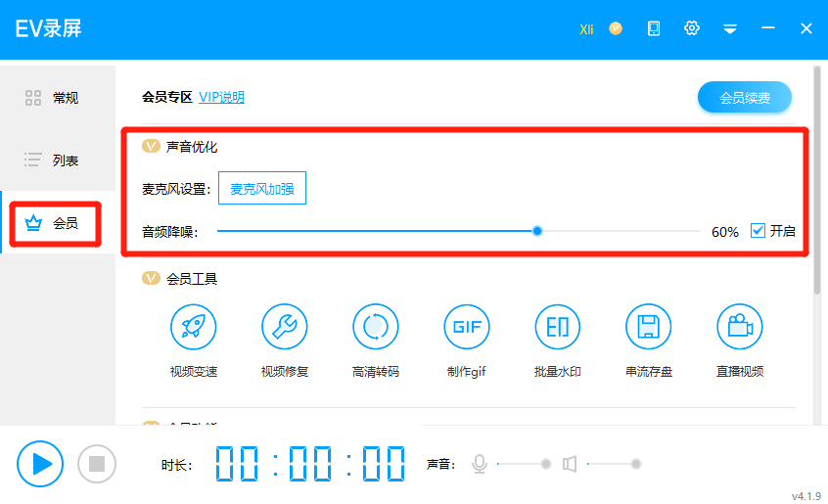Mute the microphone via mic icon
The height and width of the screenshot is (504, 828).
click(x=480, y=464)
